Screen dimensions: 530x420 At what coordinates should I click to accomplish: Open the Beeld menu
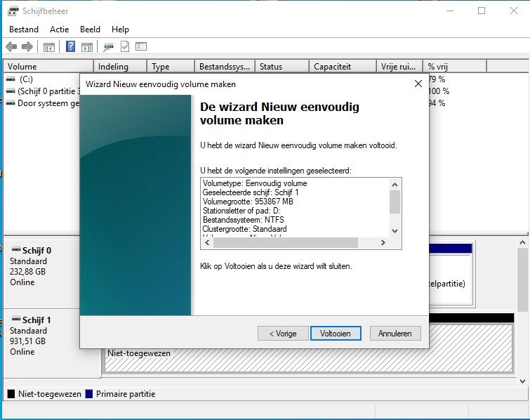point(90,29)
